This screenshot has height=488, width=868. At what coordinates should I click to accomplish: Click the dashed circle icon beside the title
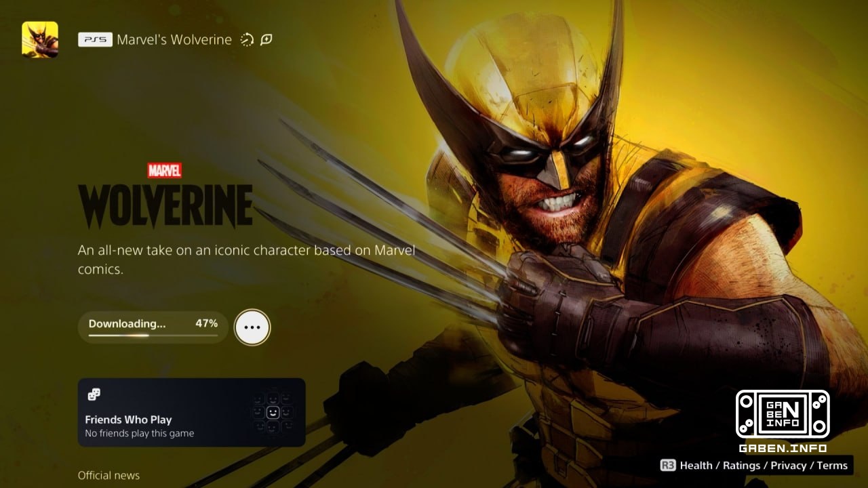click(x=247, y=39)
